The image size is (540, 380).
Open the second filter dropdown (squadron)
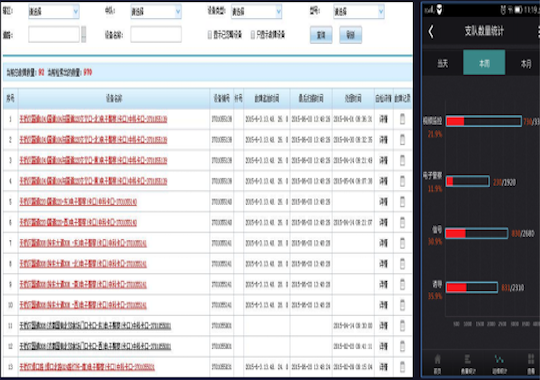point(156,12)
